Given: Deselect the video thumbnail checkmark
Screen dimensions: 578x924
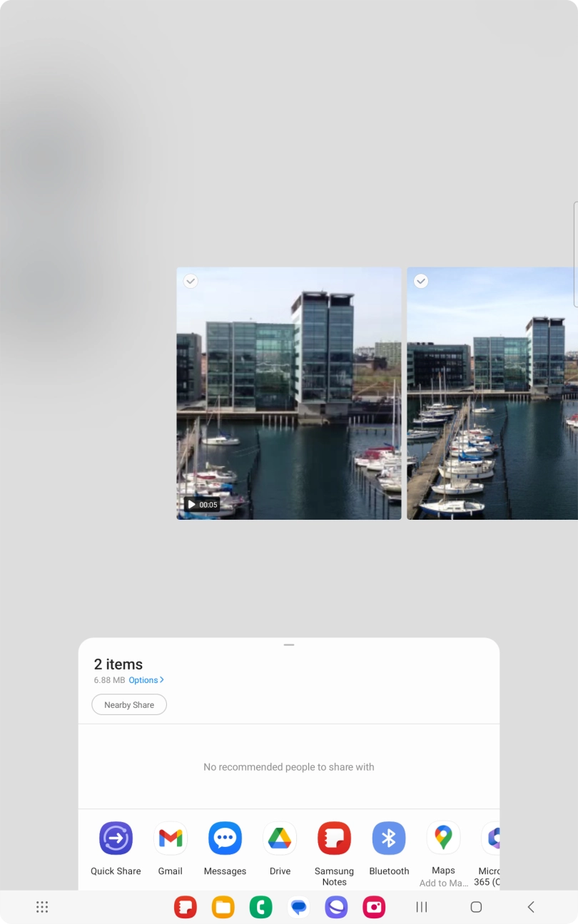Looking at the screenshot, I should tap(191, 281).
